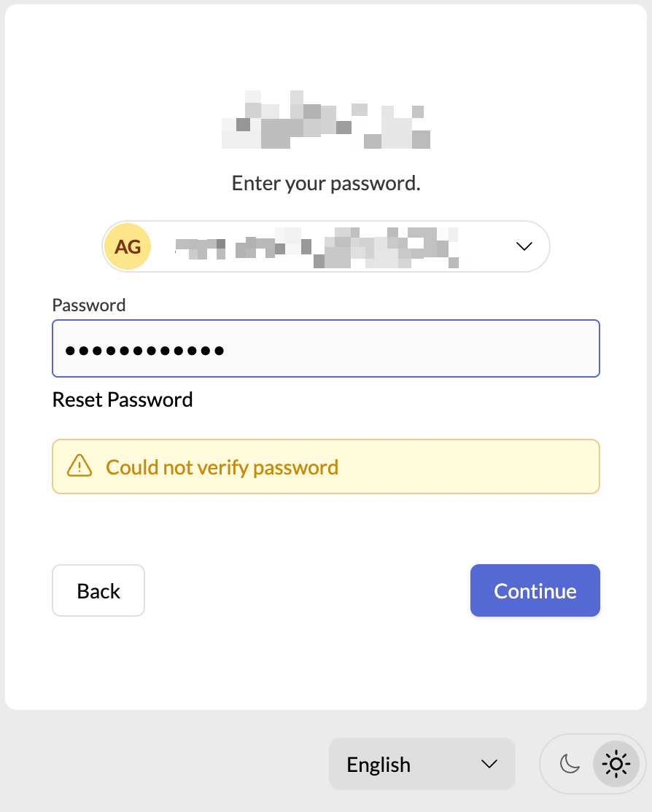Select light mode with the sun icon
Viewport: 652px width, 812px height.
coord(616,764)
